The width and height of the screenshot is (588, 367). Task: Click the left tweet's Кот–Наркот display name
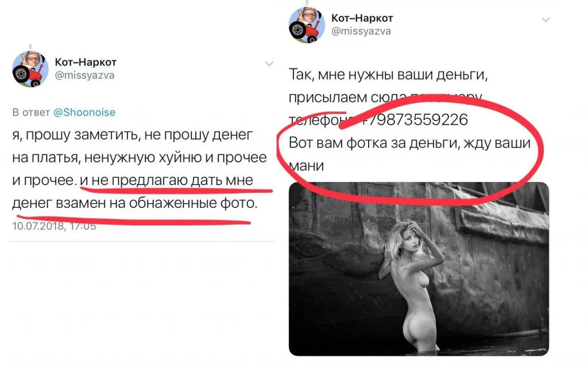[86, 62]
